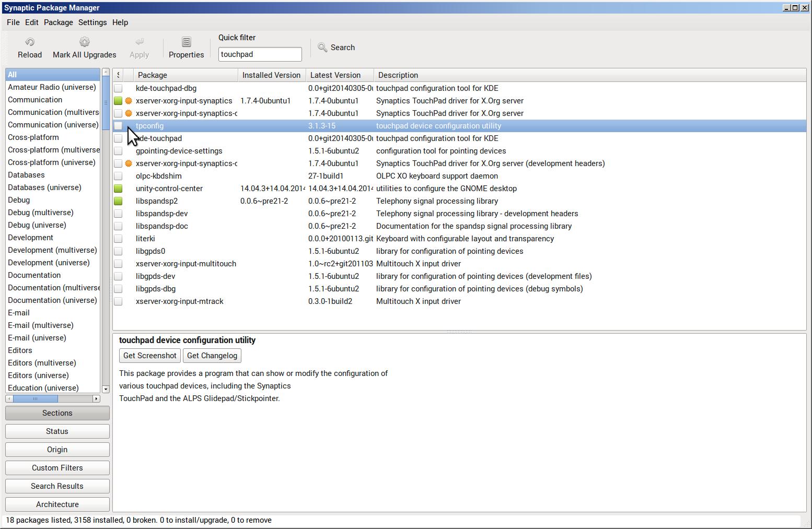The width and height of the screenshot is (812, 529).
Task: Tick the checkbox for xserver-xorg-input-mtrack
Action: [118, 301]
